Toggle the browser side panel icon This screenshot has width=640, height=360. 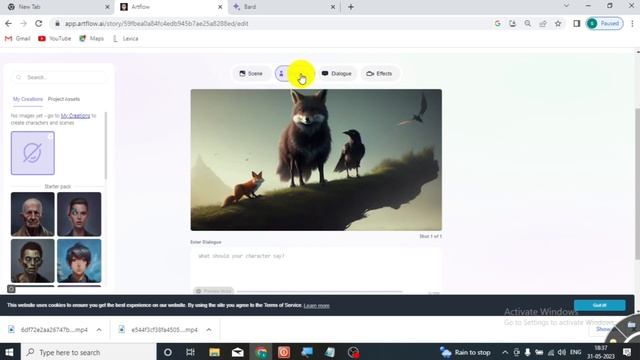point(576,24)
